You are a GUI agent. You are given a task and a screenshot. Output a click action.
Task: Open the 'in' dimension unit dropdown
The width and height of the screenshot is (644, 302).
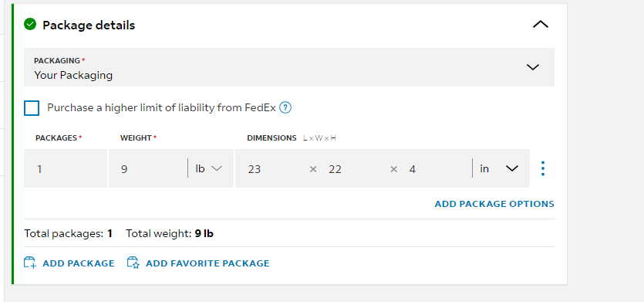tap(501, 168)
